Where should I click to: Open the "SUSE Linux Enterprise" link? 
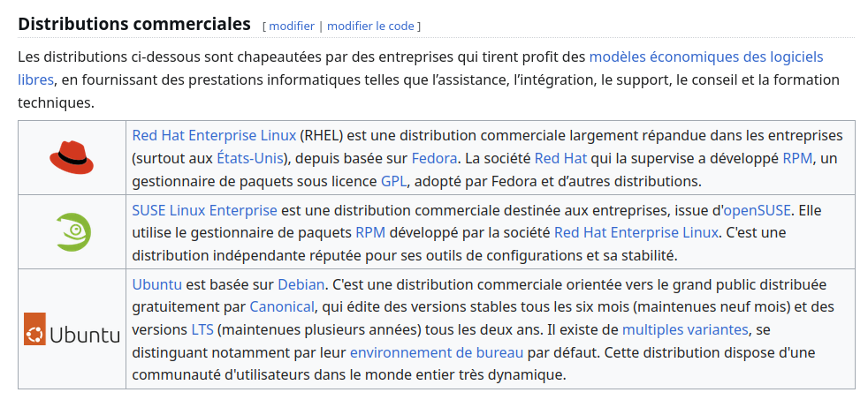point(204,209)
